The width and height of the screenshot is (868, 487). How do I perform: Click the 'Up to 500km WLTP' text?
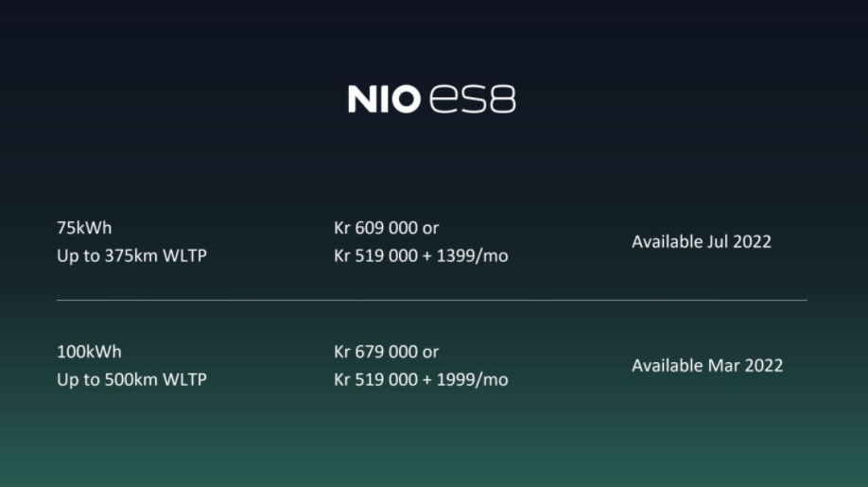(x=131, y=380)
